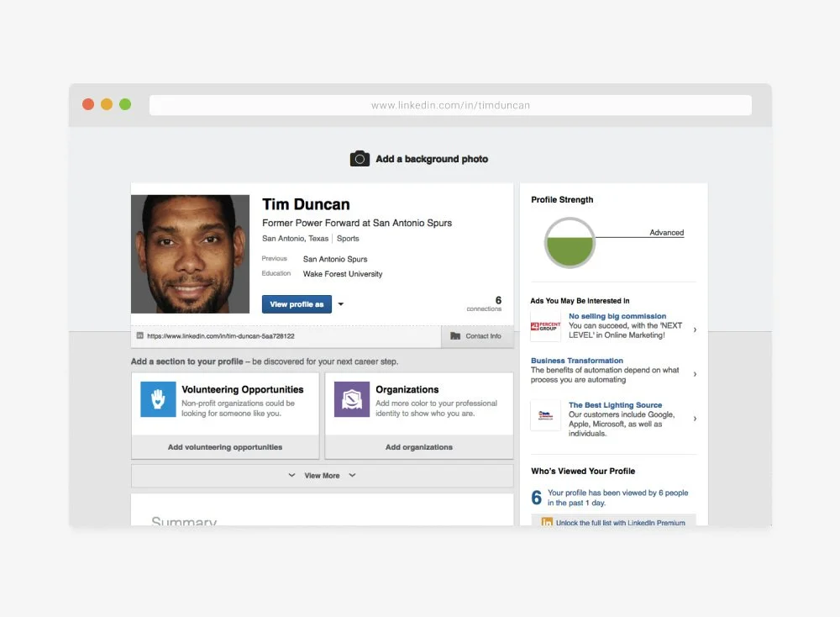Open the No selling big commission link
This screenshot has width=840, height=617.
[617, 316]
